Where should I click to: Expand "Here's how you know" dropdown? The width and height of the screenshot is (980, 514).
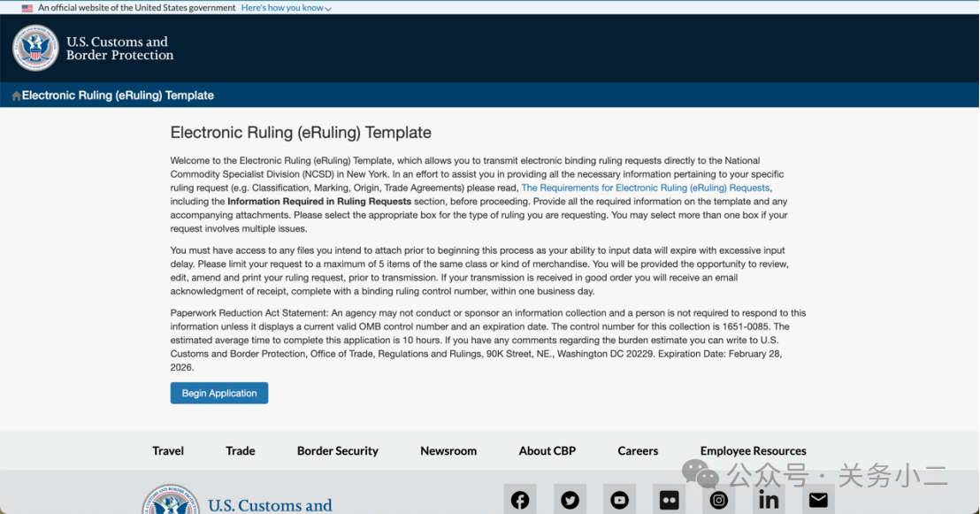pyautogui.click(x=287, y=8)
